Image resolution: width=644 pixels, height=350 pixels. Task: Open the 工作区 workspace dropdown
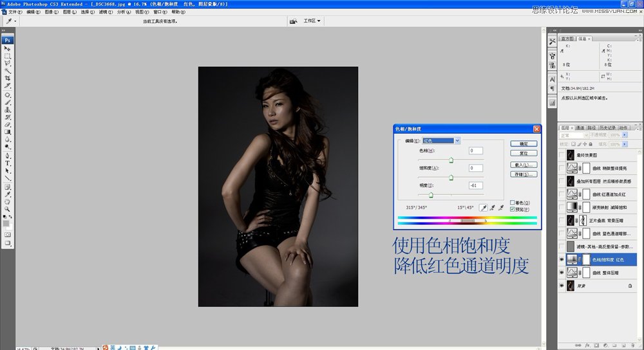click(x=312, y=21)
